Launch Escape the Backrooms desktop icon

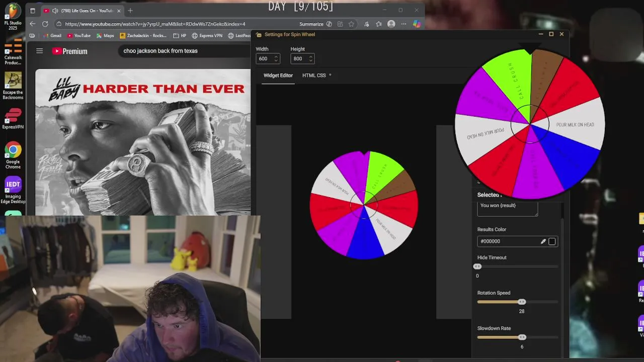point(13,86)
